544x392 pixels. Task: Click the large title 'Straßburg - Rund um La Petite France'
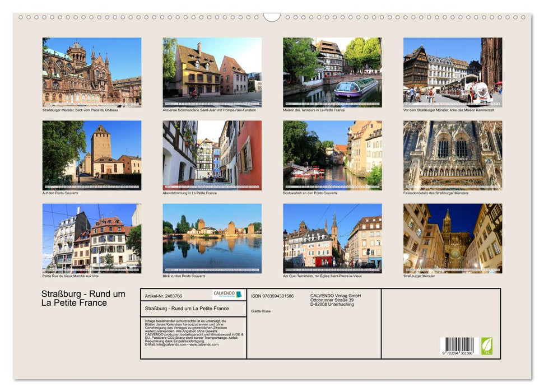pos(83,298)
